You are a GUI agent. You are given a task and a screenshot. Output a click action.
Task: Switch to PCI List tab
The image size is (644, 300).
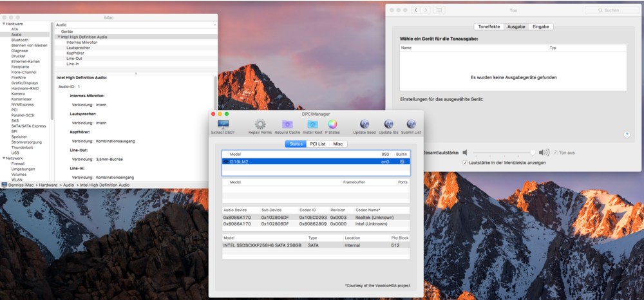[318, 144]
